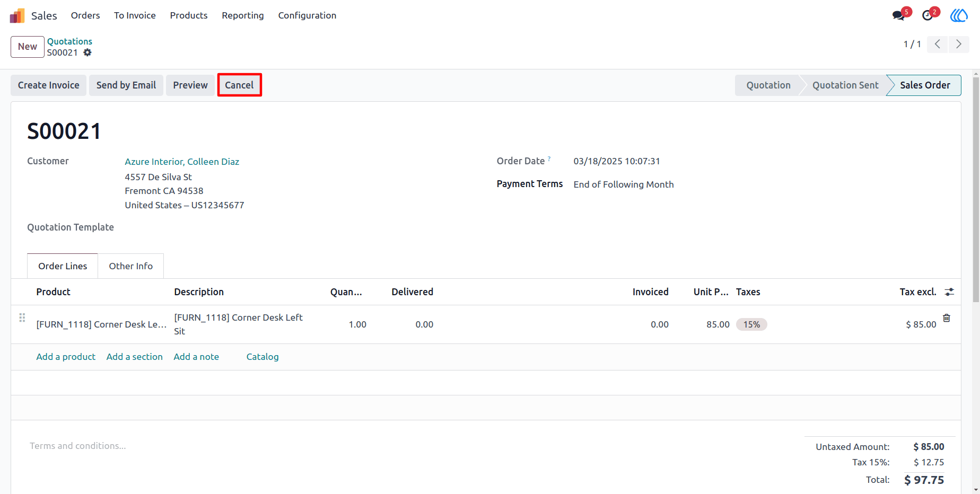Viewport: 980px width, 494px height.
Task: Select the Quotation Sent status stage
Action: coord(845,85)
